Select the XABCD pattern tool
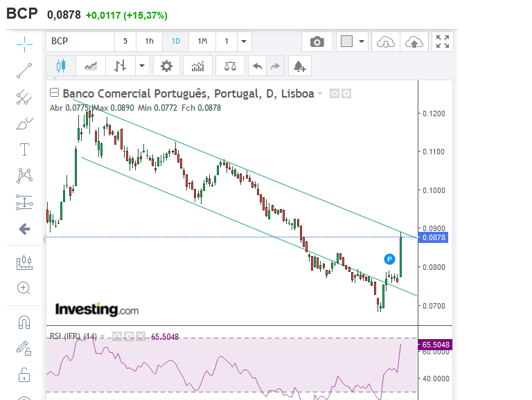The width and height of the screenshot is (532, 400). pos(24,176)
